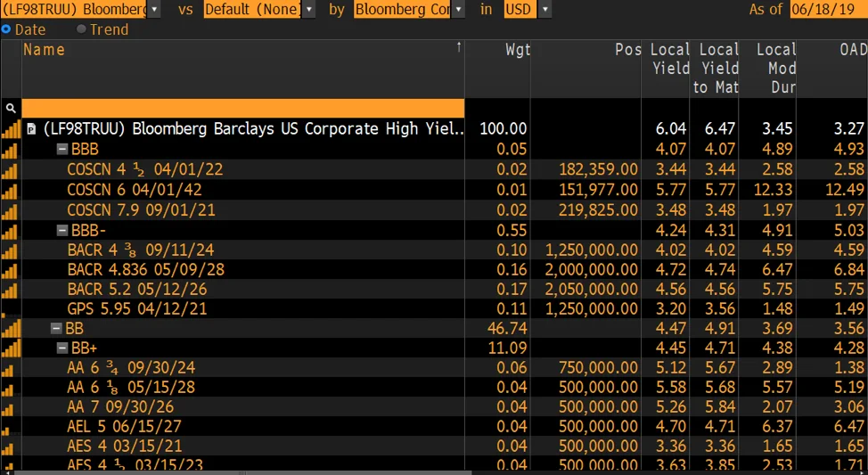Image resolution: width=868 pixels, height=475 pixels.
Task: Select the Trend radio button
Action: coord(82,29)
